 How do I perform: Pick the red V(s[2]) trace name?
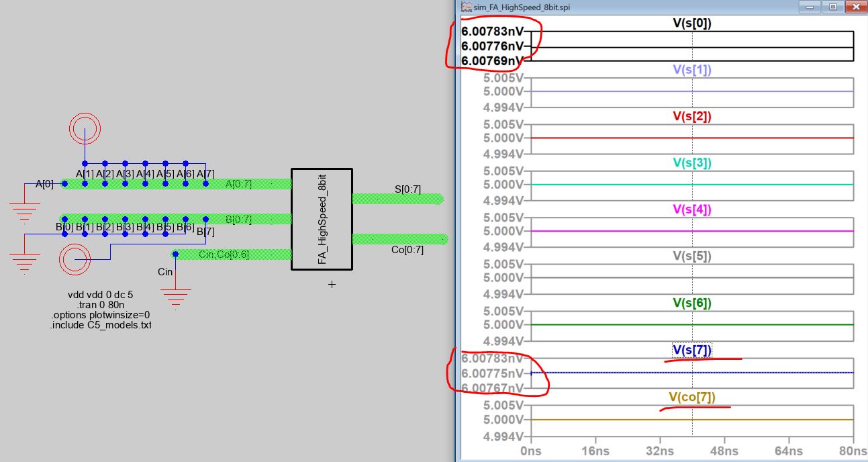691,117
